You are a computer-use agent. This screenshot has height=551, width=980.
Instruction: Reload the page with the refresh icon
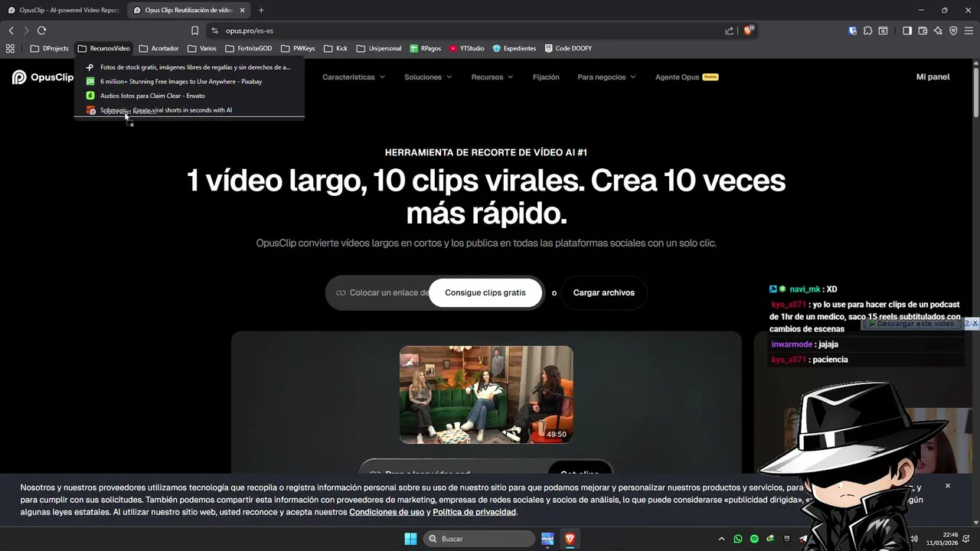41,31
